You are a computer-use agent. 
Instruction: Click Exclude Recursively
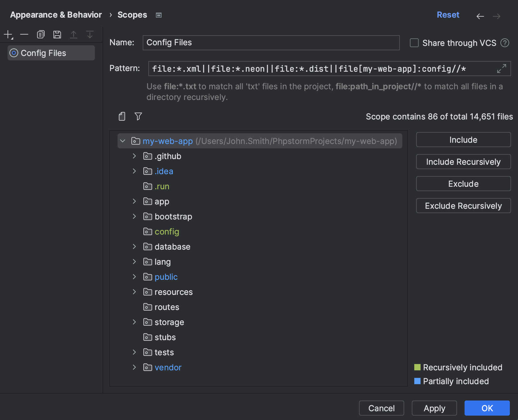(x=463, y=206)
